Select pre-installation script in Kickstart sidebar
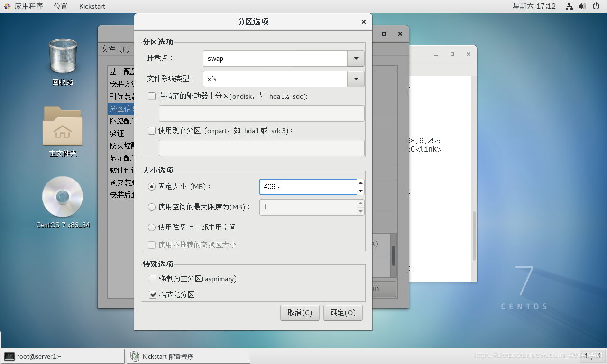 tap(122, 182)
